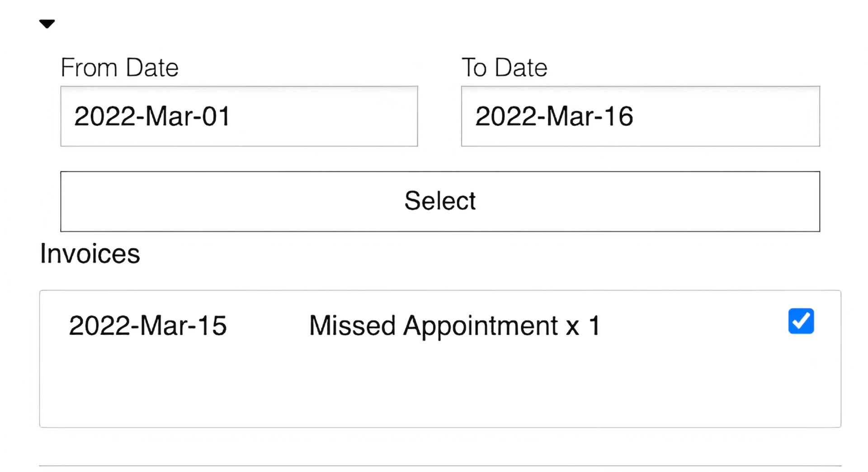Image resolution: width=868 pixels, height=472 pixels.
Task: Click the From Date input field
Action: pos(239,116)
